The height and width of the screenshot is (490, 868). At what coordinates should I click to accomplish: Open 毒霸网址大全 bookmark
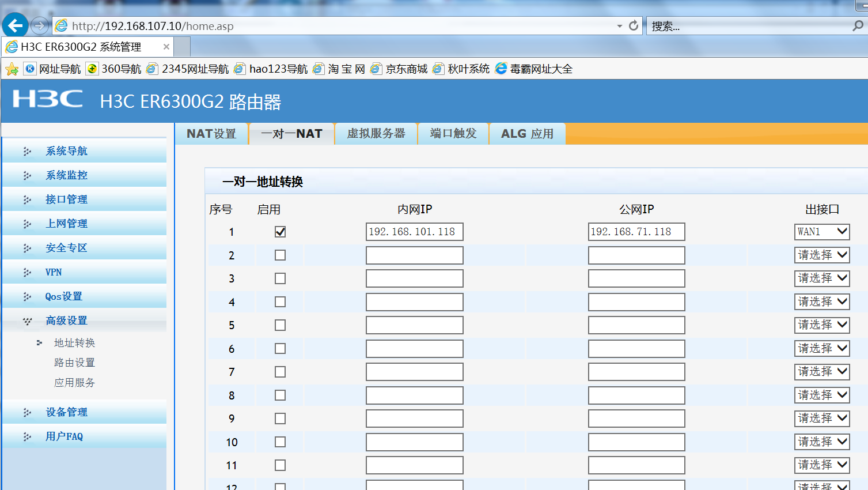pos(534,69)
